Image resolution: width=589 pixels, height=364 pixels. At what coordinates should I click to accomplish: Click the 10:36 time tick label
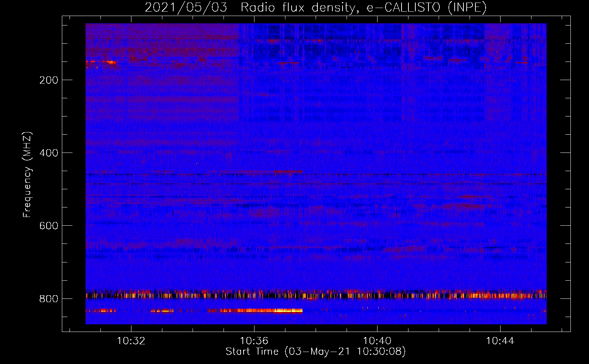(x=254, y=341)
